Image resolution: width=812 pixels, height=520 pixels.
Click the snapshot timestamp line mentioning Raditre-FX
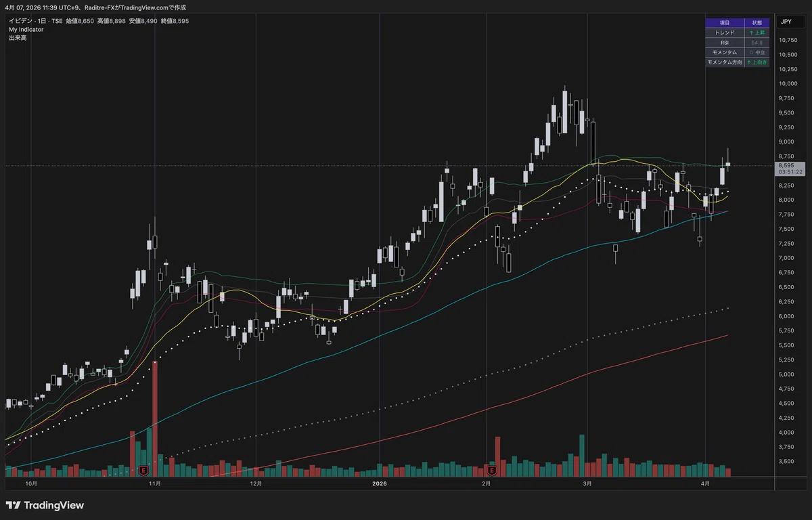coord(95,7)
